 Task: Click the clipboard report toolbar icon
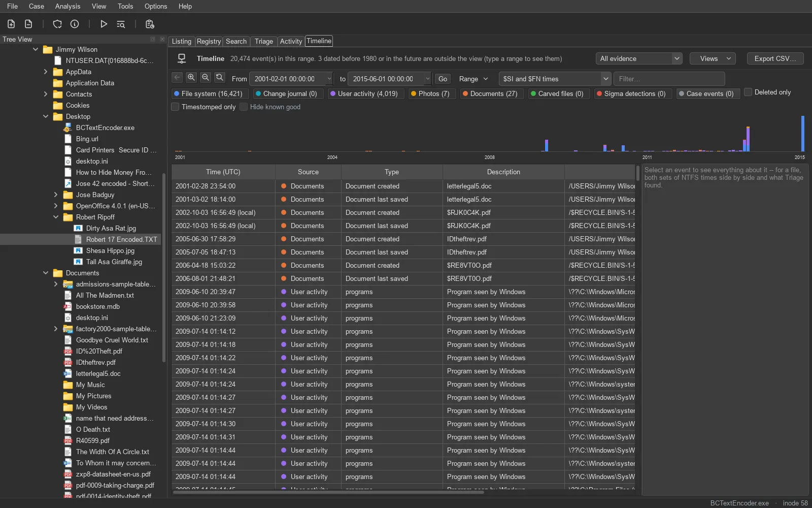(150, 24)
